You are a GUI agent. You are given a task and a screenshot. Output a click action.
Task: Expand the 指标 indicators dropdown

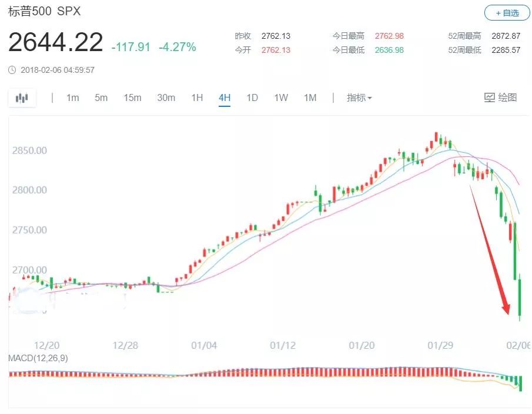click(359, 97)
